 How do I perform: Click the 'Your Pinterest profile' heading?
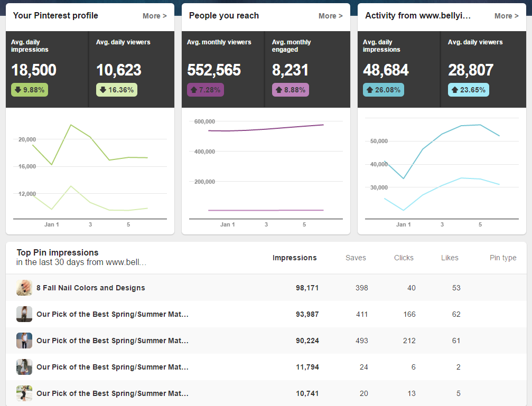click(x=55, y=16)
